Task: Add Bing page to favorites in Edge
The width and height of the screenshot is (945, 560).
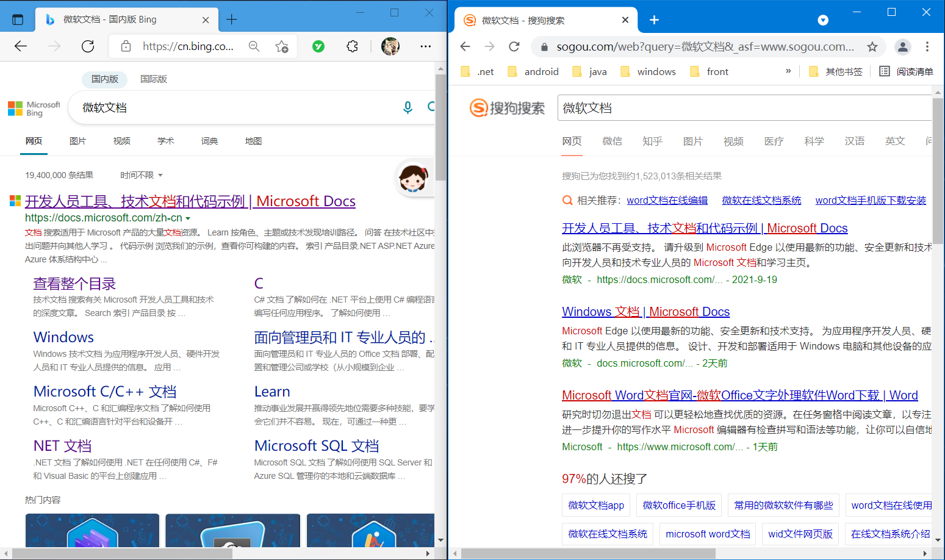Action: (281, 46)
